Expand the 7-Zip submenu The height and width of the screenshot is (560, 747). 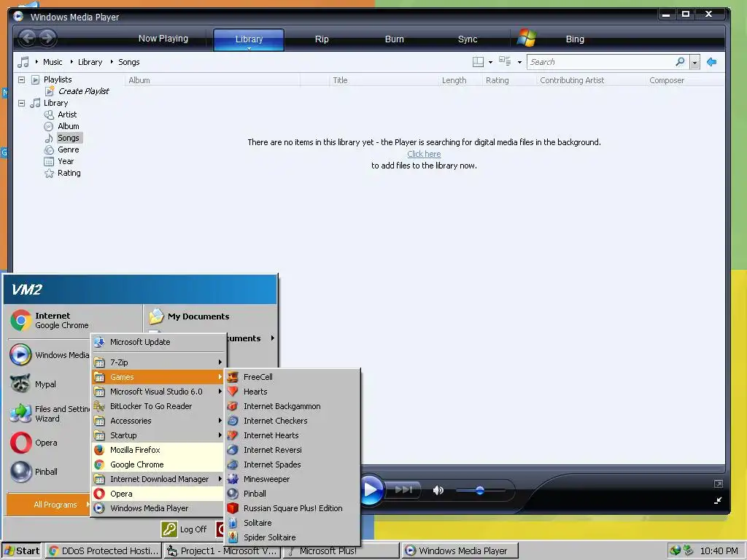[x=158, y=362]
